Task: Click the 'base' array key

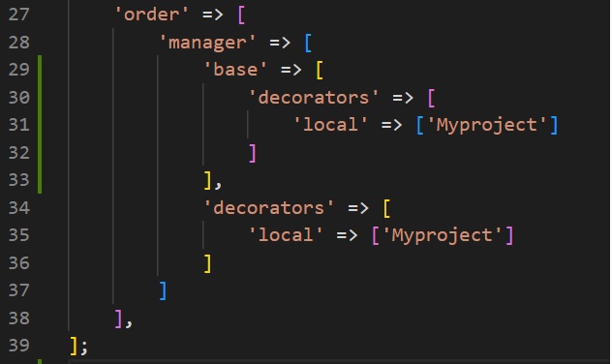Action: point(235,70)
